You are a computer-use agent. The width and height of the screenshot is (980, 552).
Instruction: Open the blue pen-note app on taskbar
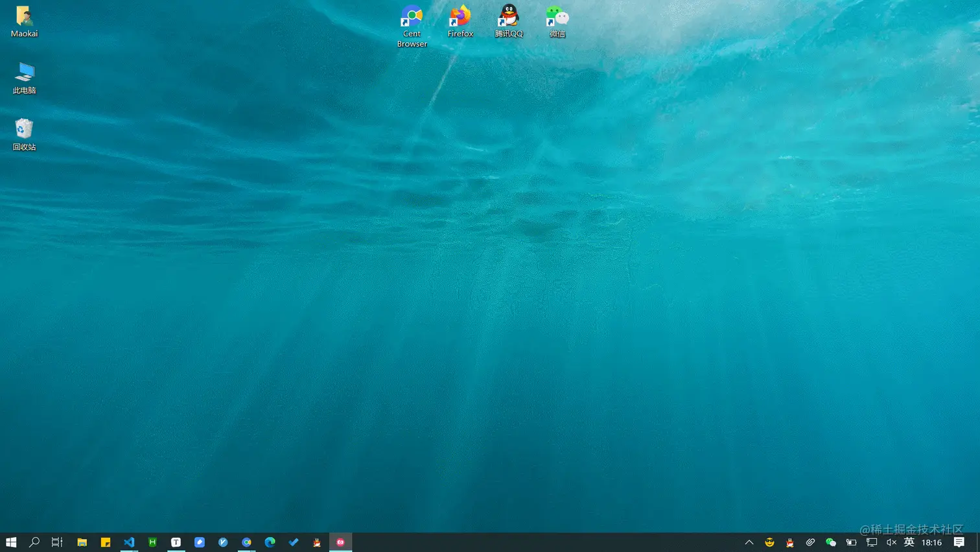(x=200, y=542)
